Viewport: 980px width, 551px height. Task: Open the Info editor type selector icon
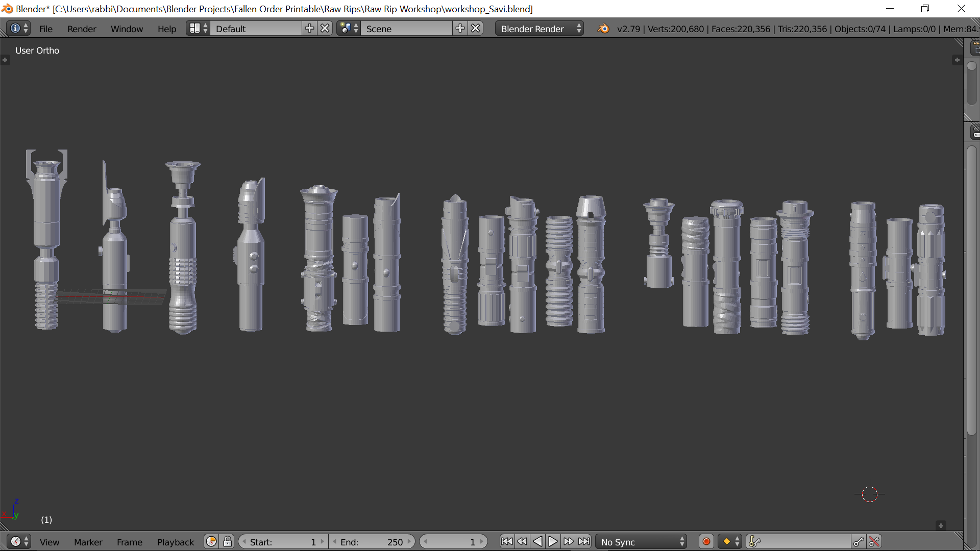pos(19,29)
